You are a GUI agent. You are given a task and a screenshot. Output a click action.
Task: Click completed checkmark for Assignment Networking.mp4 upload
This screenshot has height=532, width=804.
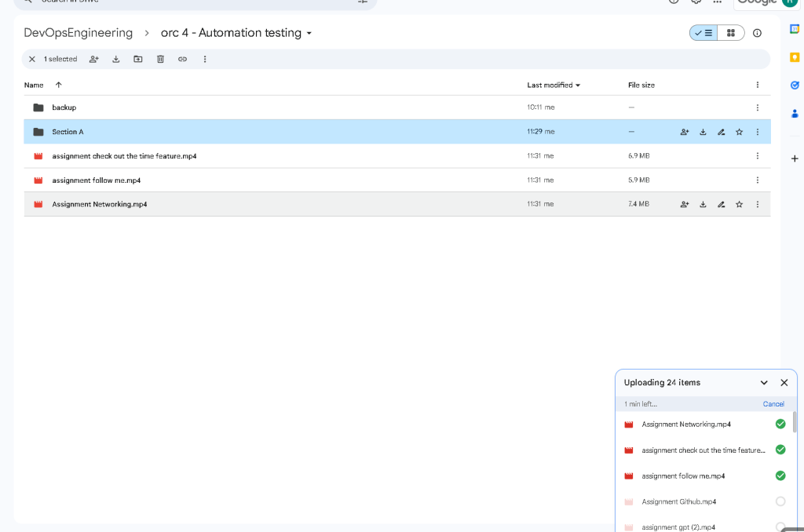coord(780,424)
